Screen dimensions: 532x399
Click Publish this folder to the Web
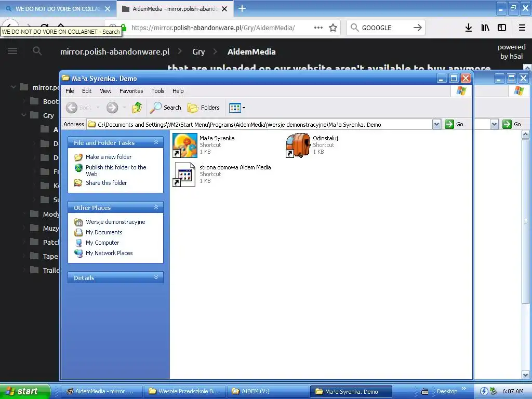[x=116, y=170]
